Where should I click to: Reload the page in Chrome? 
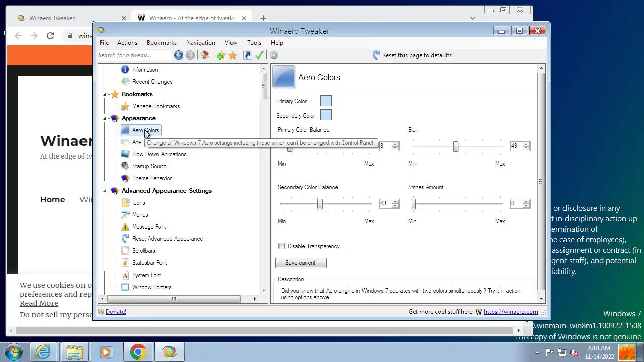(x=50, y=36)
